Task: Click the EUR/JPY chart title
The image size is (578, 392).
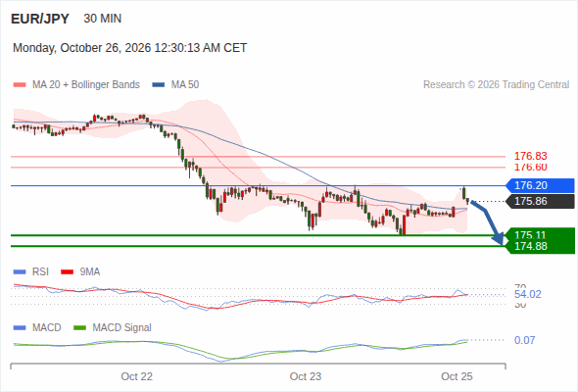Action: 40,19
